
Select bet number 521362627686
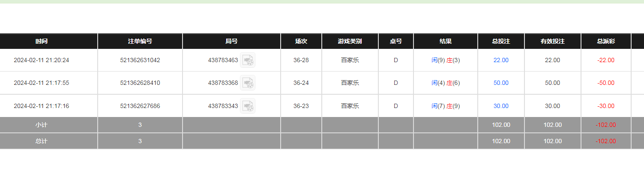pyautogui.click(x=140, y=106)
